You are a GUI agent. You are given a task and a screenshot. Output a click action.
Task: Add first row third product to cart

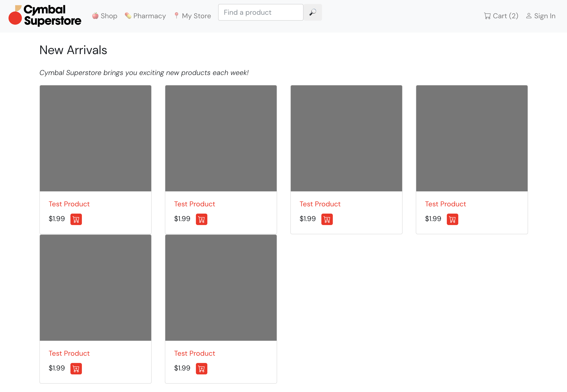click(x=327, y=219)
